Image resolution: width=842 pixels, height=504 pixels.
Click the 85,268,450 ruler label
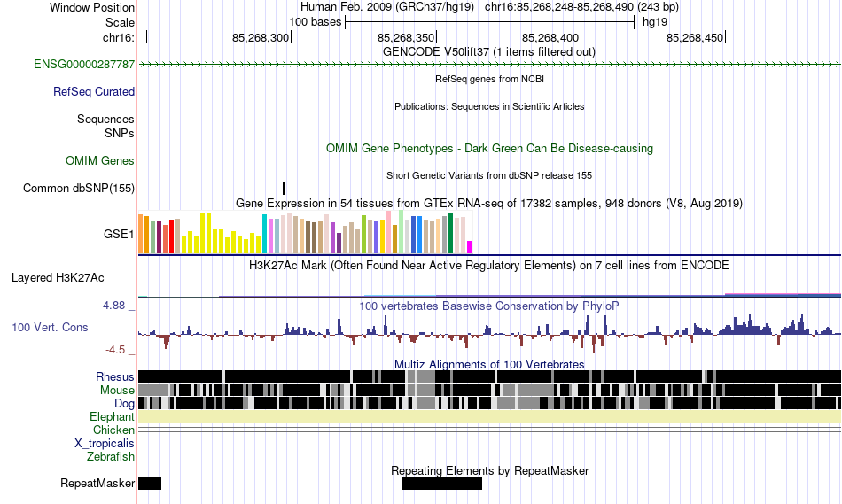click(x=695, y=37)
